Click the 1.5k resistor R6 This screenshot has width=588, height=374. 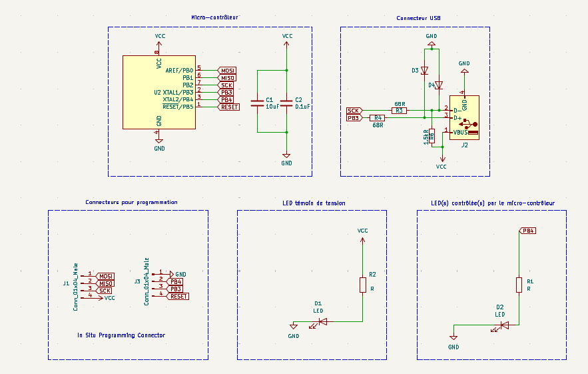[432, 137]
